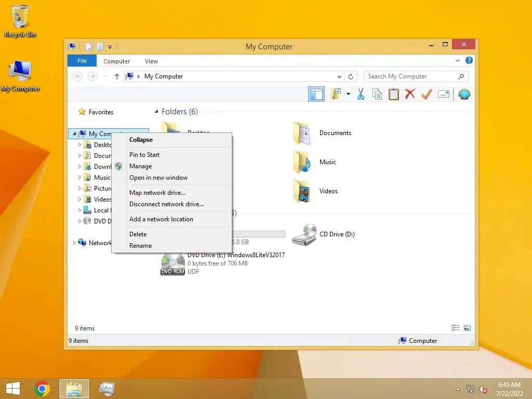Expand the Network tree node

74,243
